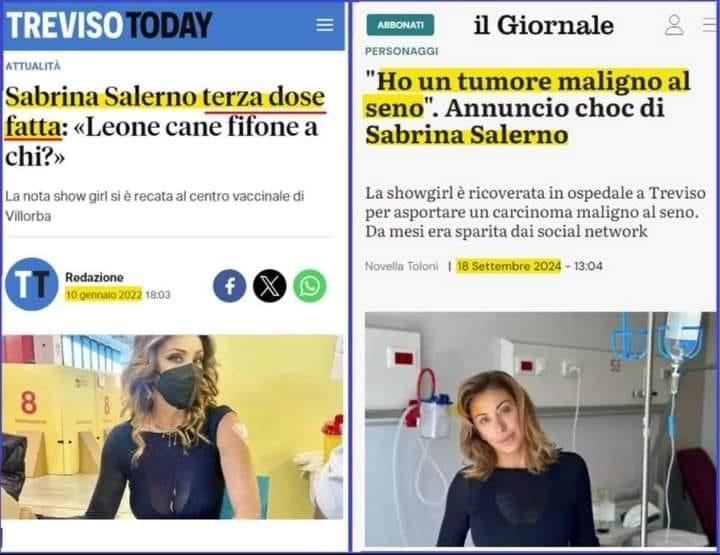Share article on Facebook icon
The height and width of the screenshot is (555, 720).
tap(230, 286)
